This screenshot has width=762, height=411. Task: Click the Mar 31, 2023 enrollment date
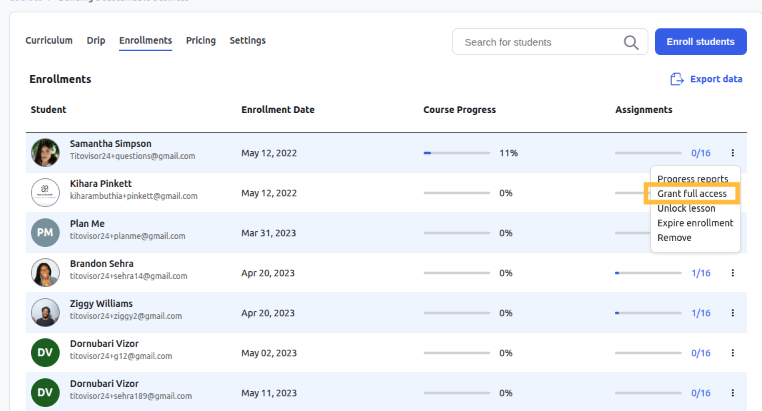(x=268, y=233)
